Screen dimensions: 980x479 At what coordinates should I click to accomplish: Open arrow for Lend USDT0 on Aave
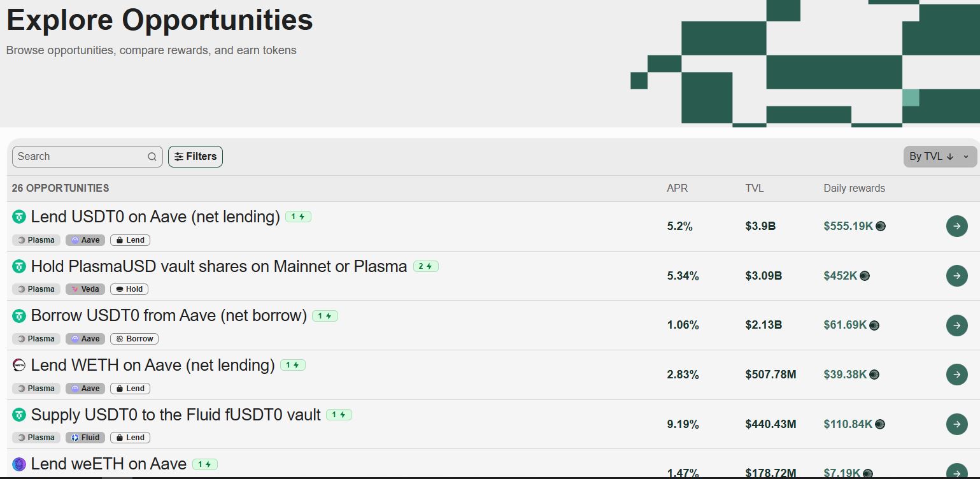956,226
